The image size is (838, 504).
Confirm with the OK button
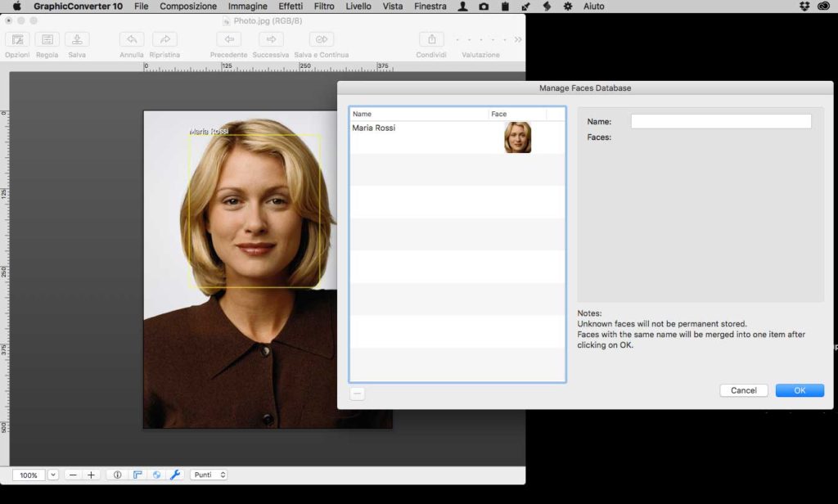tap(800, 390)
